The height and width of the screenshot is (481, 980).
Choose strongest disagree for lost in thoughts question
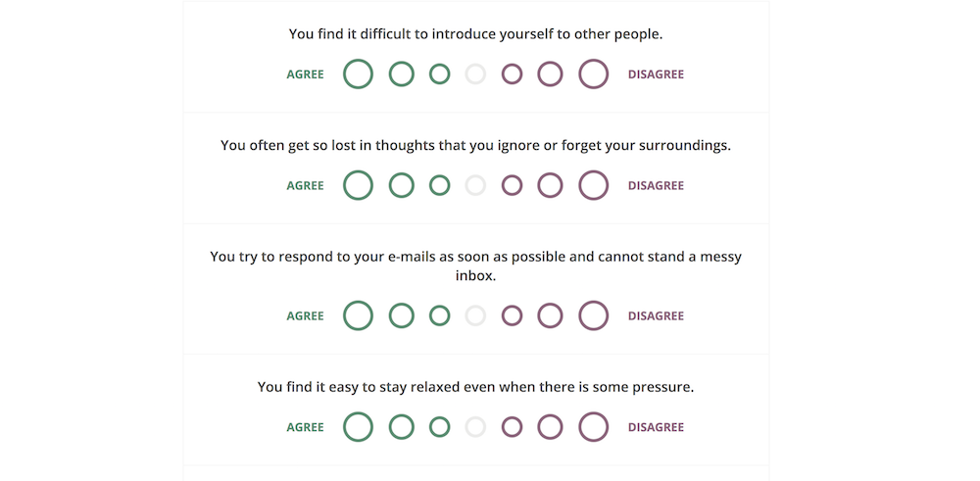594,185
